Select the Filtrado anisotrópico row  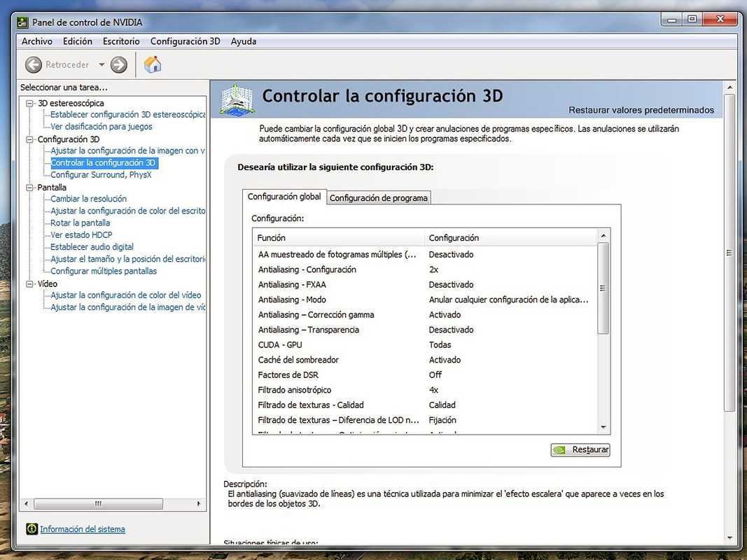425,390
